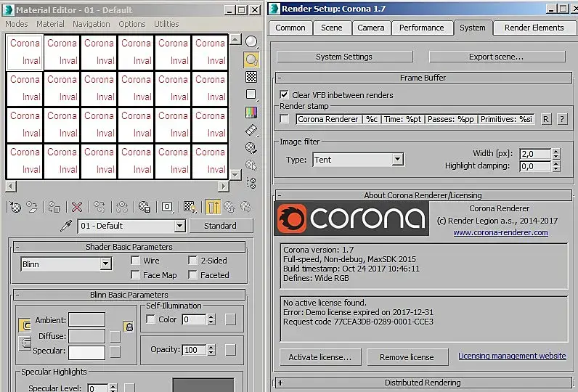Toggle yellow padlock icon beside Diffuse map

click(129, 327)
